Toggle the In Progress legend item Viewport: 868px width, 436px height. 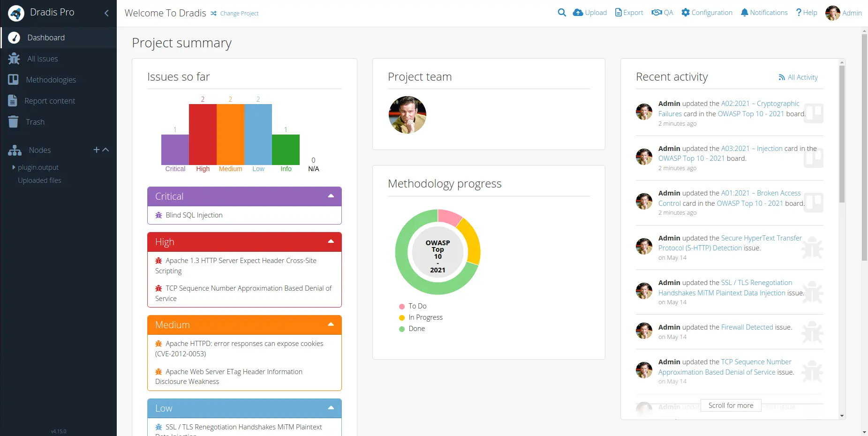coord(421,317)
